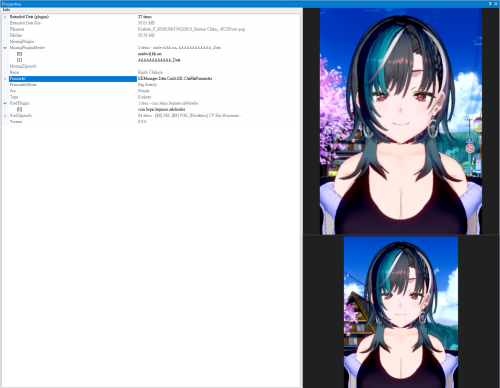The height and width of the screenshot is (388, 500).
Task: Select item [0] under UsedPlugins
Action: pyautogui.click(x=19, y=109)
